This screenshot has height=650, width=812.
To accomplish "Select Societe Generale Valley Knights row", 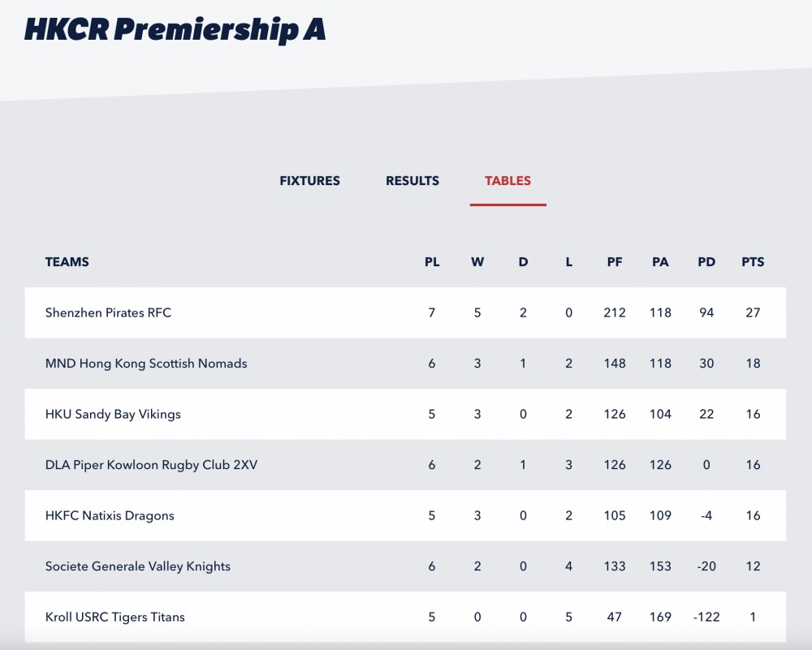I will 405,566.
